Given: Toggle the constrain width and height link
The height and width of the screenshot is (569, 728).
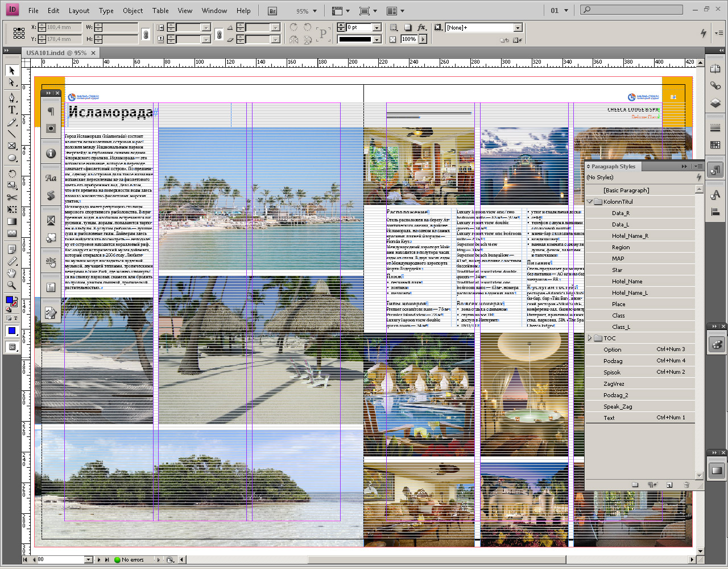Looking at the screenshot, I should point(146,34).
